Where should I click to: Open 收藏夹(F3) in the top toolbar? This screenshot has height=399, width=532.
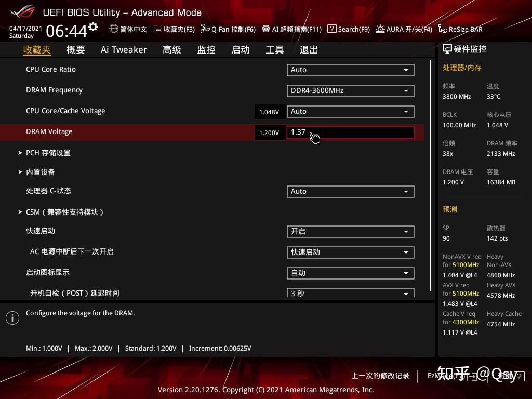(174, 29)
